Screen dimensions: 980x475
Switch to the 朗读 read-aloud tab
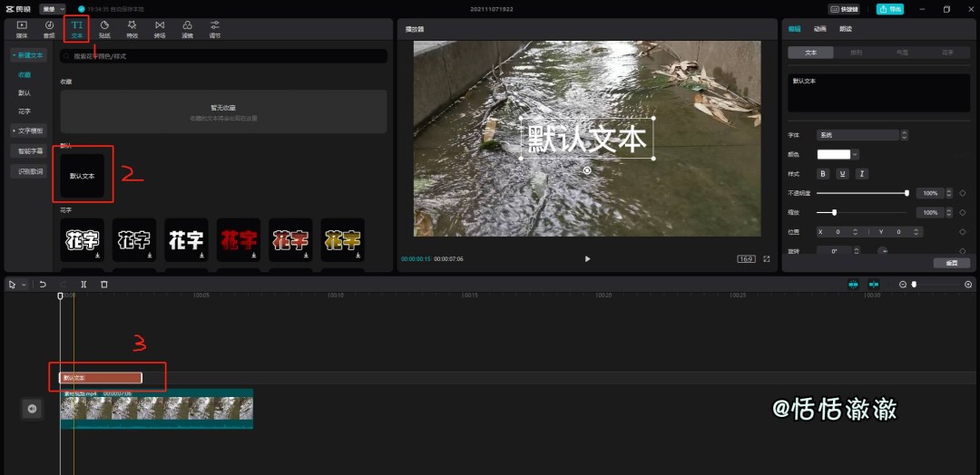pos(846,29)
